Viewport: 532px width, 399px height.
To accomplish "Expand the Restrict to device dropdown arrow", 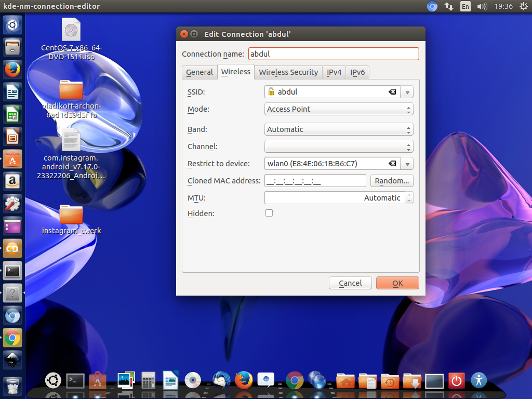I will [407, 164].
